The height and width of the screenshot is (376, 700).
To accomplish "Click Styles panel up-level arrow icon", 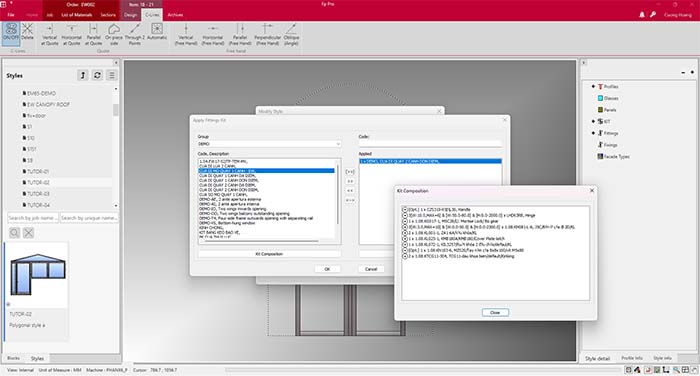I will click(83, 75).
